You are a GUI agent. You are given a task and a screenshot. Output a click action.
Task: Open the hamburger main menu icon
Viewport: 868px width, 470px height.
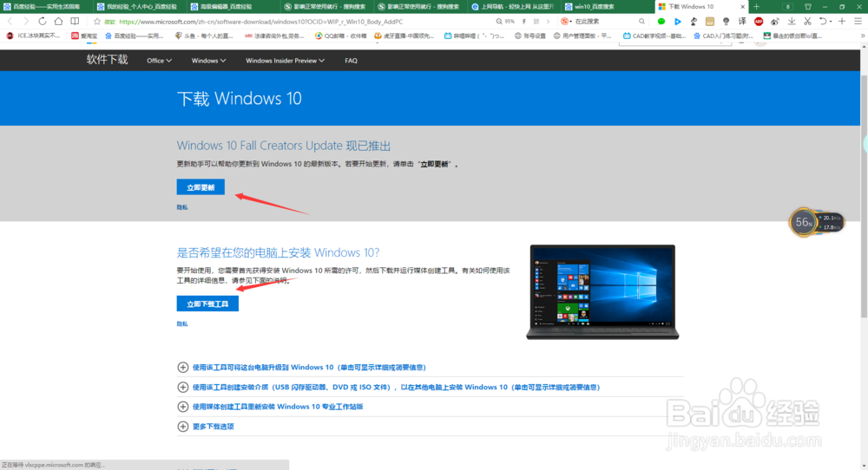coord(858,22)
